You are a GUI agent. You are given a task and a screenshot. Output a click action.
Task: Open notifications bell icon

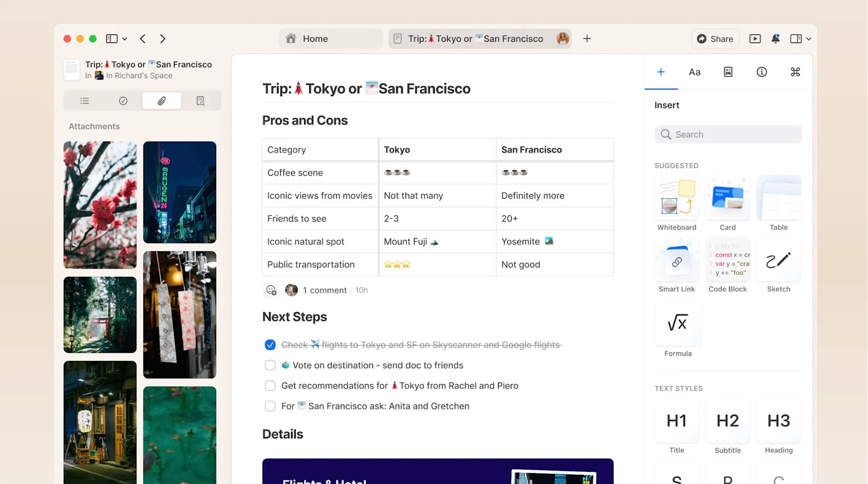[775, 39]
